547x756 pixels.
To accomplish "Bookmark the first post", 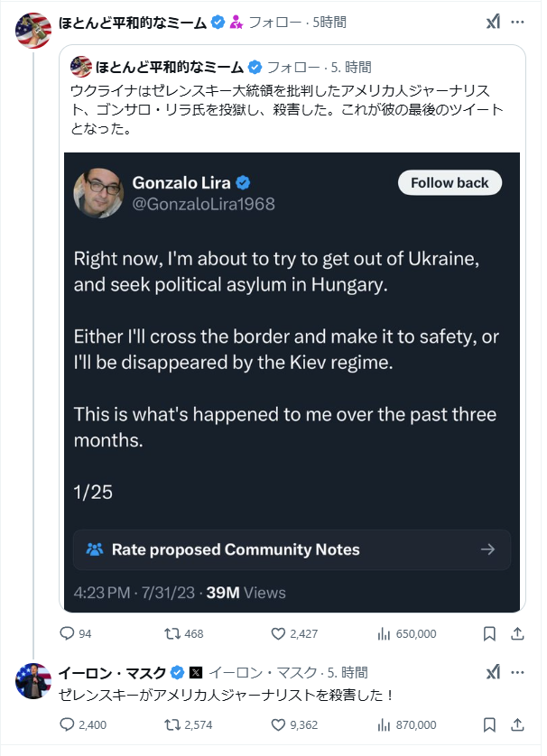I will coord(488,634).
